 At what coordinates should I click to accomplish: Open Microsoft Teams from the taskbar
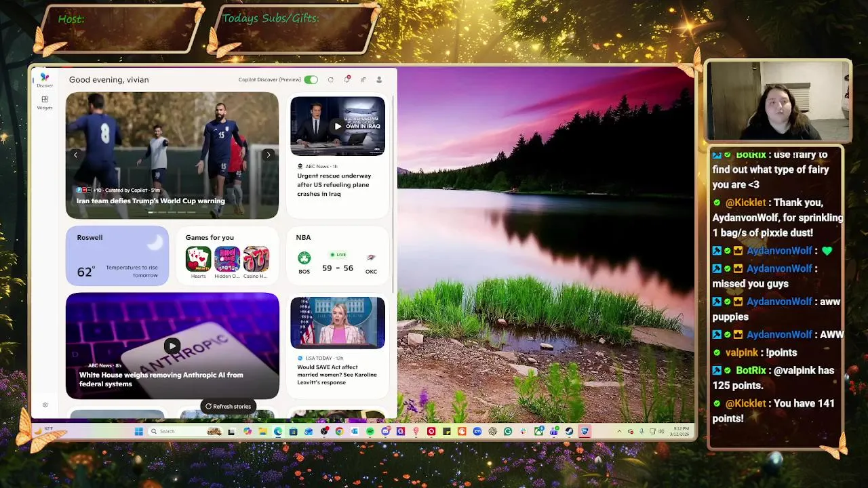[553, 431]
